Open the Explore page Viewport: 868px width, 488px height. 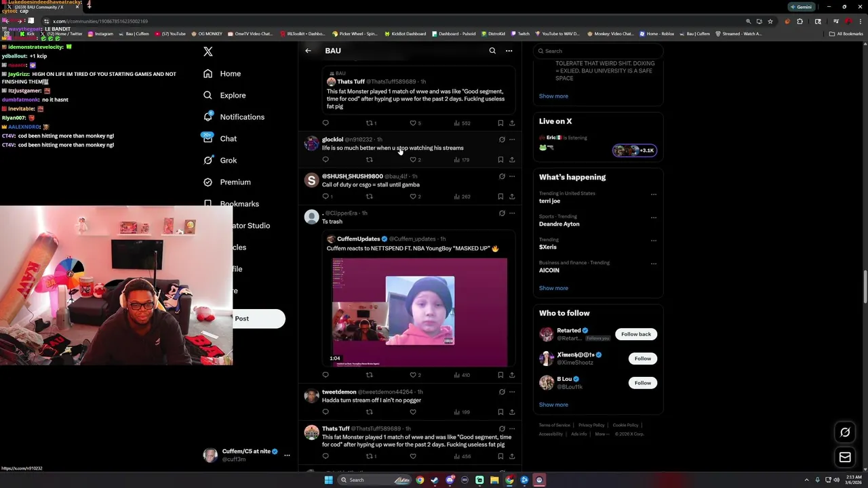click(x=224, y=95)
